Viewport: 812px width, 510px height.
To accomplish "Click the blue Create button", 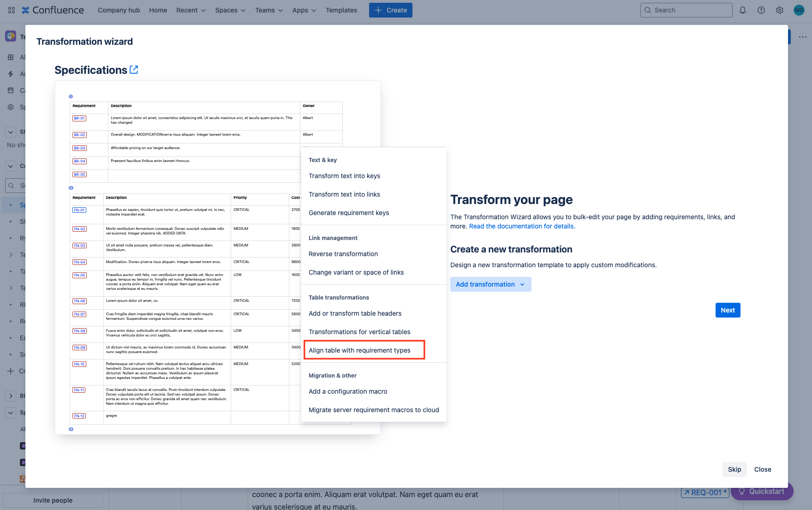I will (x=390, y=10).
